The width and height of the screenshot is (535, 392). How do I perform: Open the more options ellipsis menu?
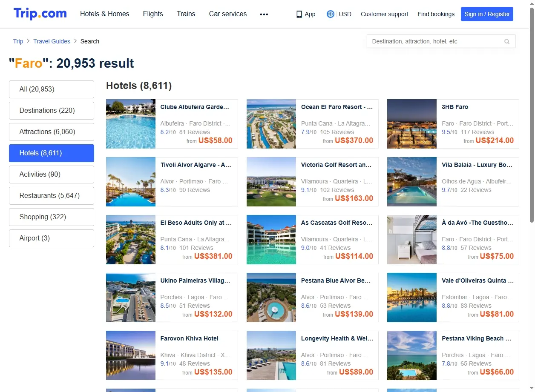264,14
